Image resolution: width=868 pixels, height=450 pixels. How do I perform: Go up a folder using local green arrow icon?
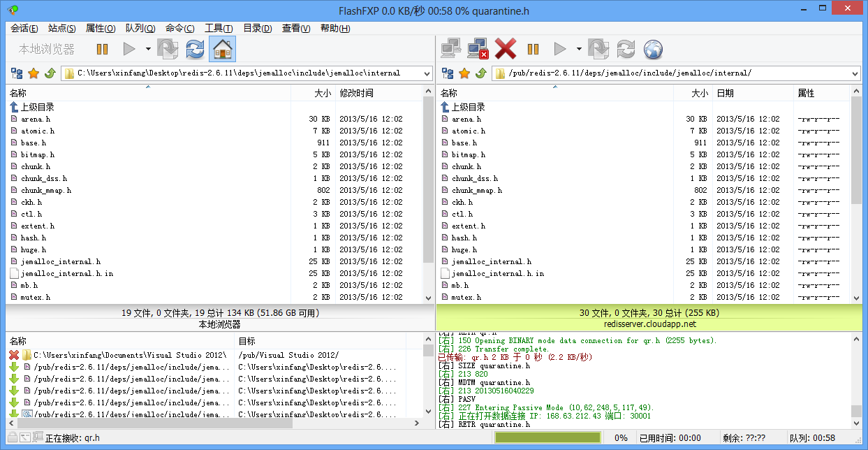(50, 73)
